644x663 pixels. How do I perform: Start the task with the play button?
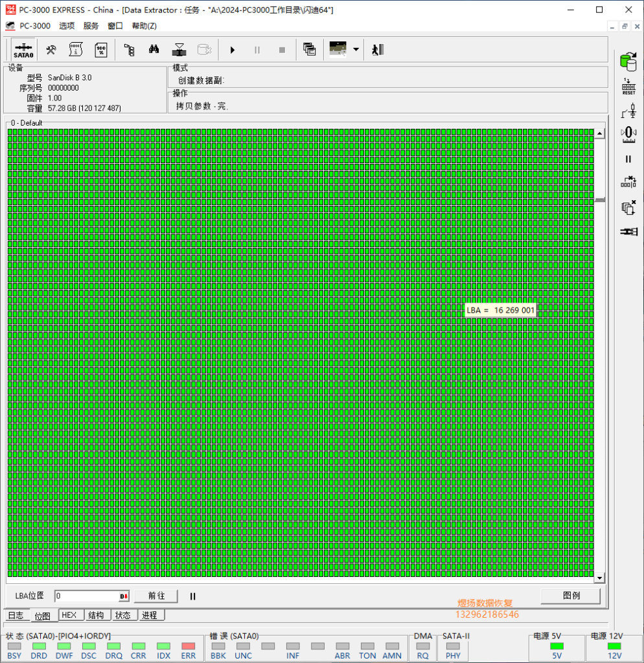coord(233,50)
